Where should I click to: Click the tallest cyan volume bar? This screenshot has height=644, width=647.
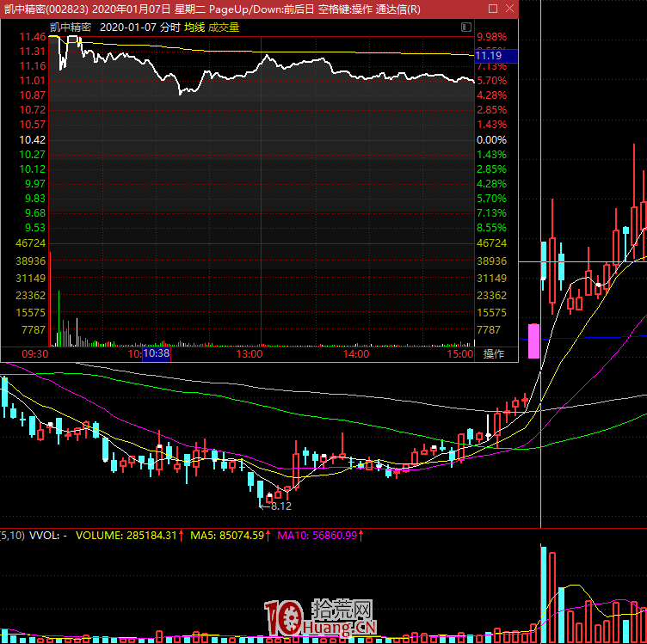tap(543, 593)
